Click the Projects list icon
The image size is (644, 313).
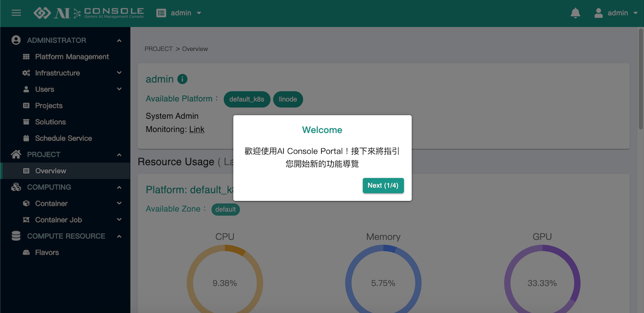(x=26, y=106)
